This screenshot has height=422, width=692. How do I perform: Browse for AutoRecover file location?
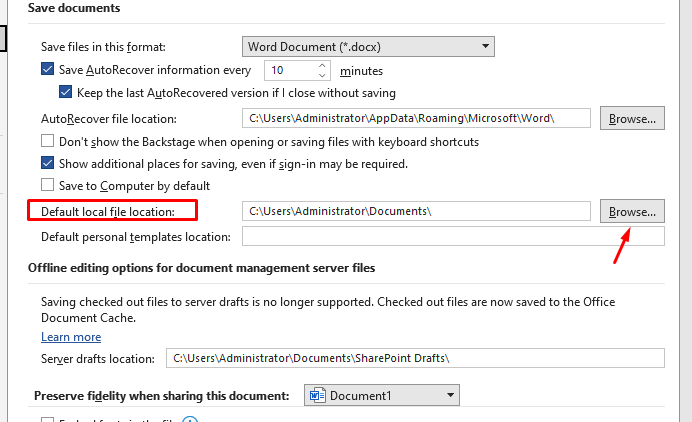pyautogui.click(x=632, y=118)
